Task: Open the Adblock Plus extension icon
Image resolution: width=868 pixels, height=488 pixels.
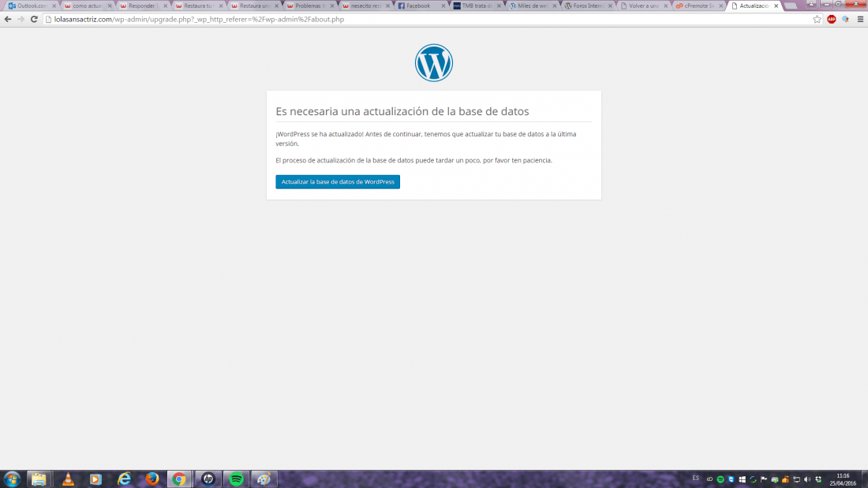Action: coord(832,20)
